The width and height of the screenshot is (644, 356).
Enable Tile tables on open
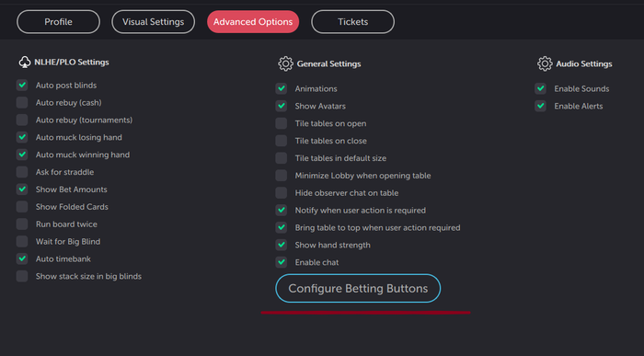click(x=282, y=123)
